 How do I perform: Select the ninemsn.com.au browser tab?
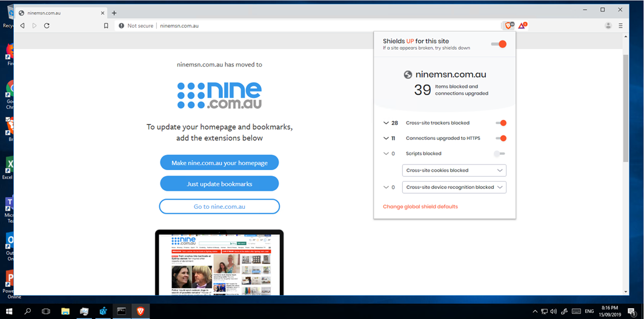62,13
